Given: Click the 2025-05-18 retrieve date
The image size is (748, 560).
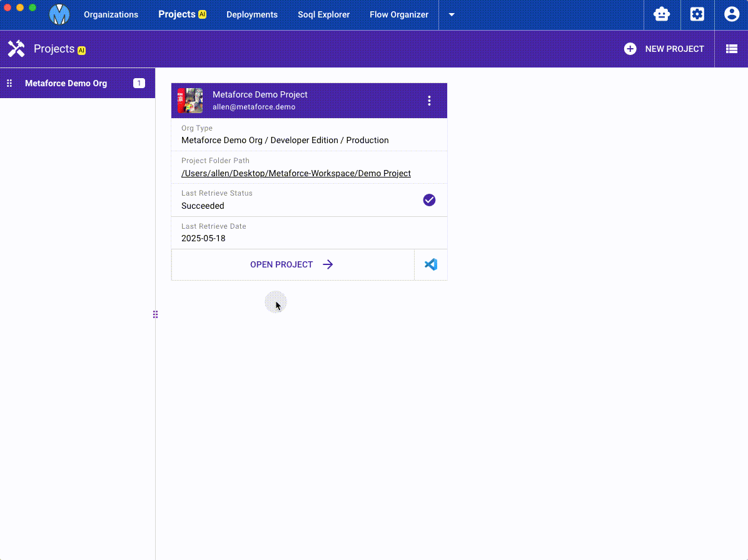Looking at the screenshot, I should (203, 238).
